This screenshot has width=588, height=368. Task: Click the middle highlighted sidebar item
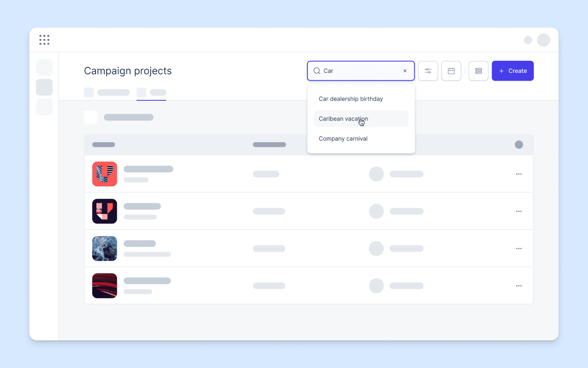point(44,87)
